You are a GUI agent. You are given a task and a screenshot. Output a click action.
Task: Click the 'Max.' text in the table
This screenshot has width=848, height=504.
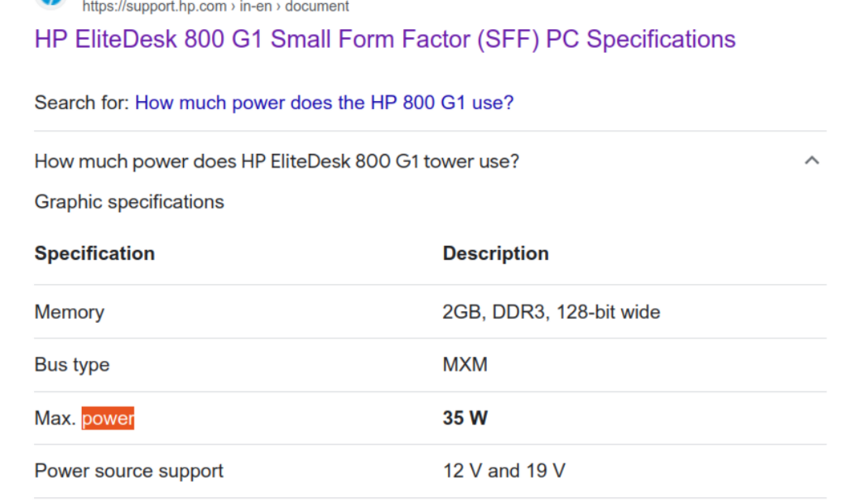click(55, 419)
